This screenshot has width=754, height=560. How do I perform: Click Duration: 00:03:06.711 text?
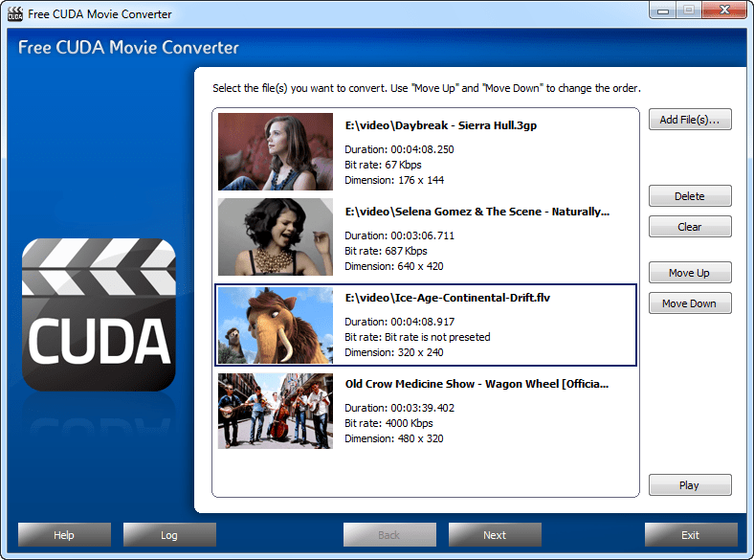pos(399,235)
